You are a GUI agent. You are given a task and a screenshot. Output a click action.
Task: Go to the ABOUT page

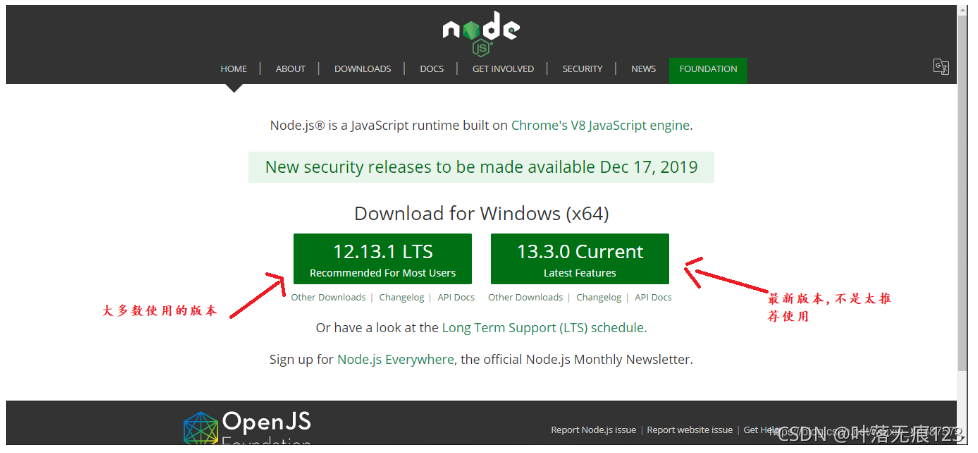[x=291, y=69]
